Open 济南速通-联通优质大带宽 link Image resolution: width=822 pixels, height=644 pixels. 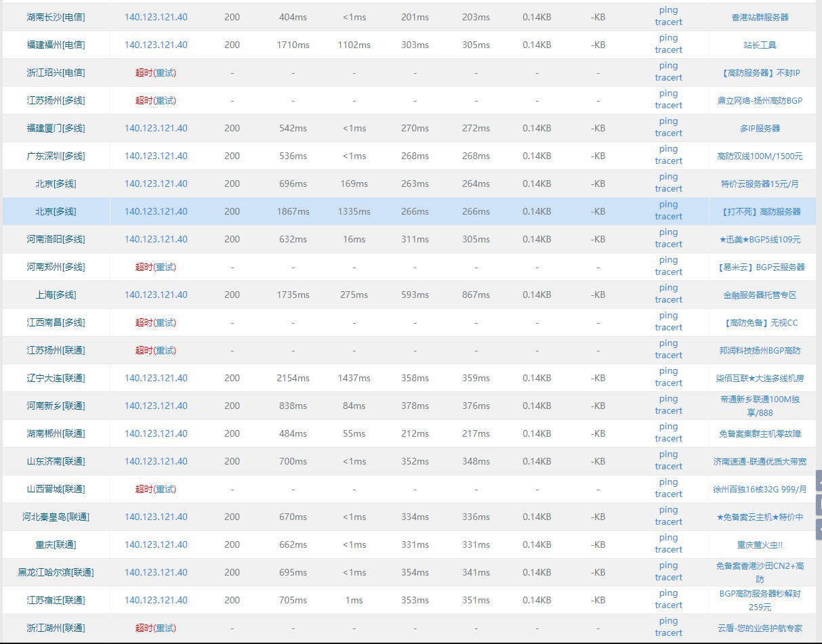(x=760, y=461)
